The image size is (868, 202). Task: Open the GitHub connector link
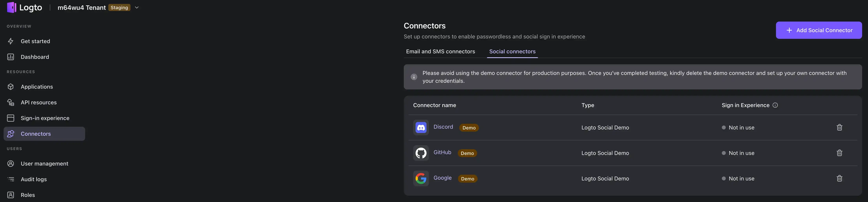(442, 153)
